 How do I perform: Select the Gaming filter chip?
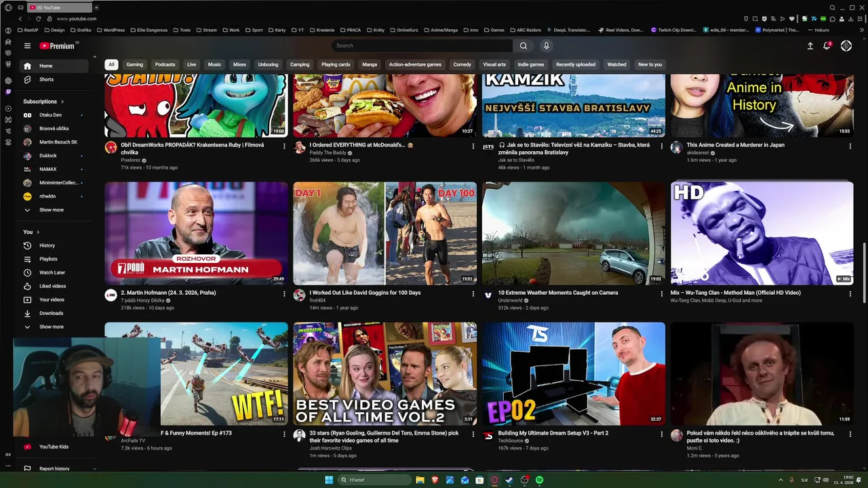pos(135,64)
